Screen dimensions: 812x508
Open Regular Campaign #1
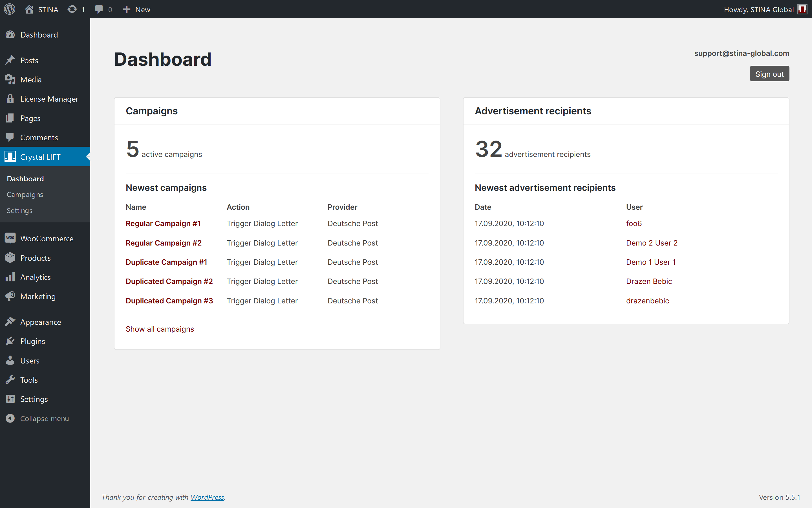click(163, 224)
